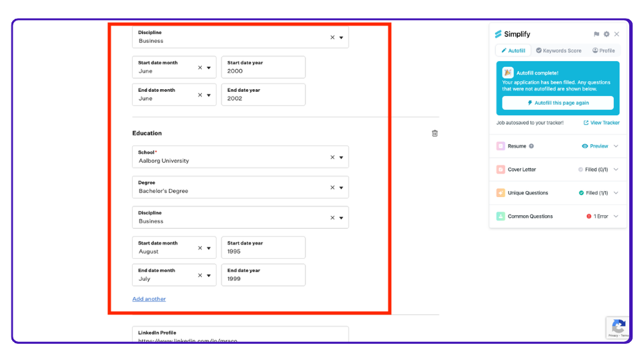Click the reCAPTCHA badge
The height and width of the screenshot is (362, 644).
(617, 328)
